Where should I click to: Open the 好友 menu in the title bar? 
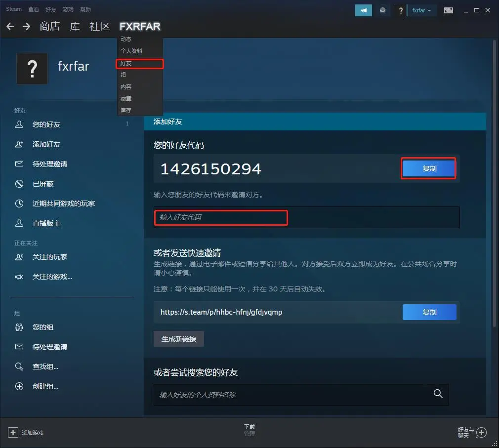50,10
